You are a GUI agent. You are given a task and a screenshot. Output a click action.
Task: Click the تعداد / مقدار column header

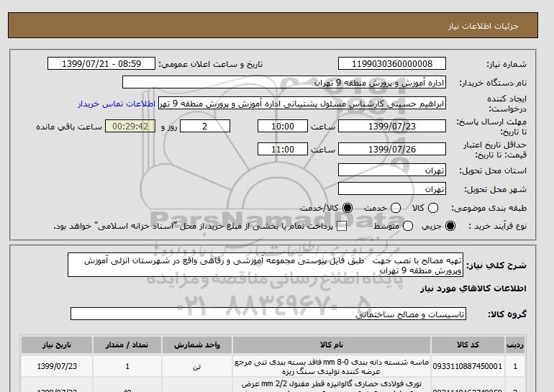(127, 345)
